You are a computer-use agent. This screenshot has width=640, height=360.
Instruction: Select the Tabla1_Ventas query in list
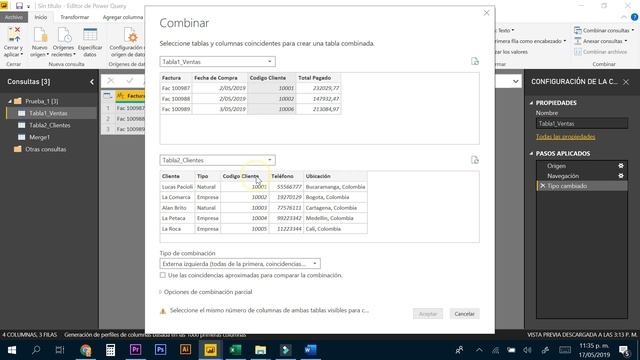pyautogui.click(x=48, y=113)
